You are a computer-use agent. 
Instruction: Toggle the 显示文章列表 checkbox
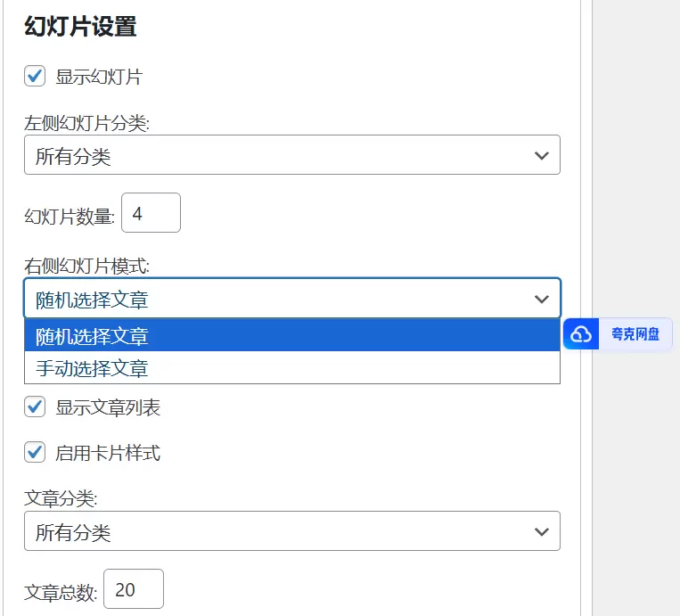[x=35, y=407]
